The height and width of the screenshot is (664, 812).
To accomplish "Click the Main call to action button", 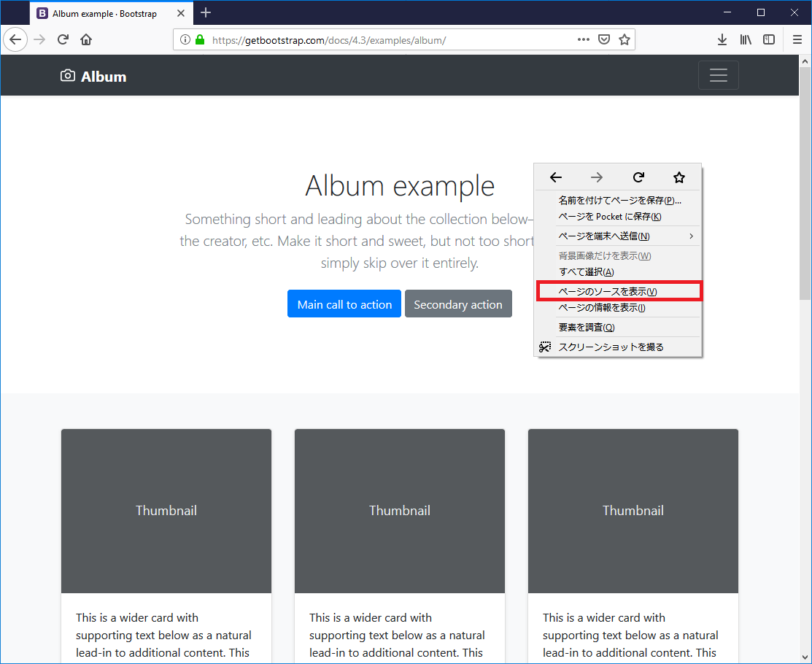I will (344, 304).
